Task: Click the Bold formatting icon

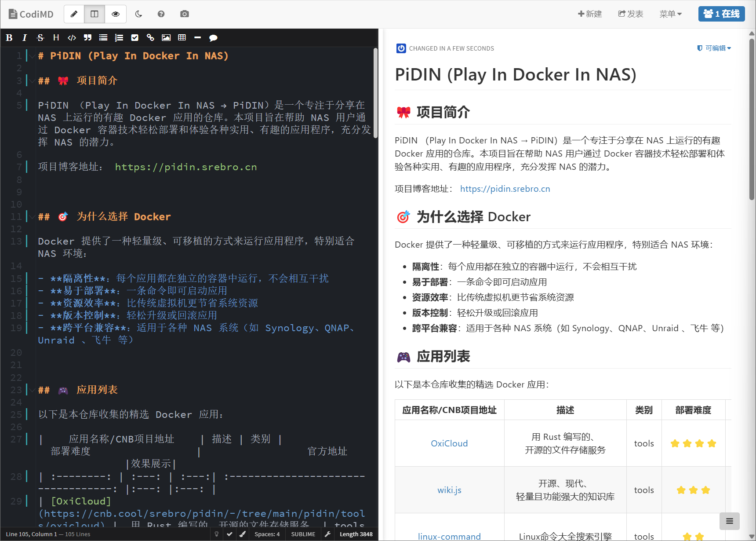Action: [x=9, y=38]
